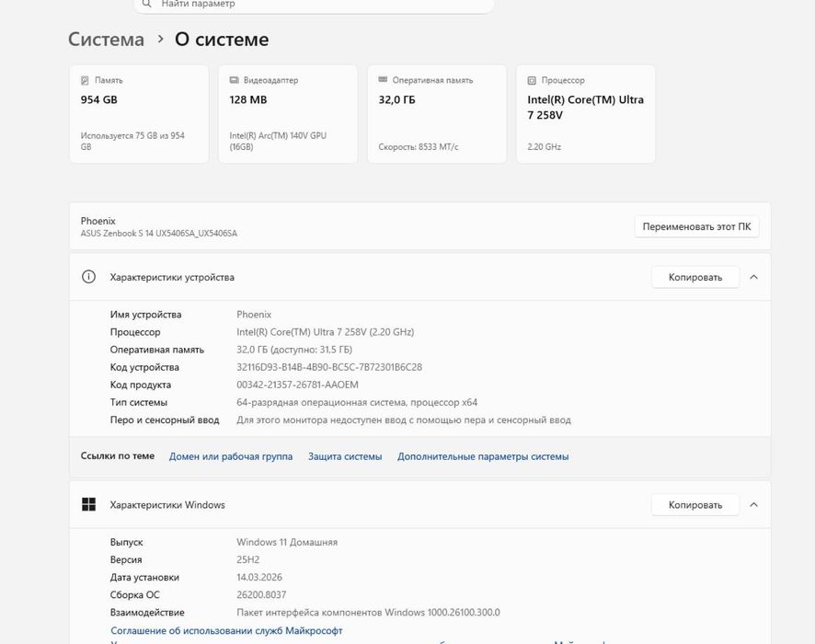The height and width of the screenshot is (644, 815).
Task: Click 'Скорость: 8533 МТ/с' text
Action: click(419, 146)
